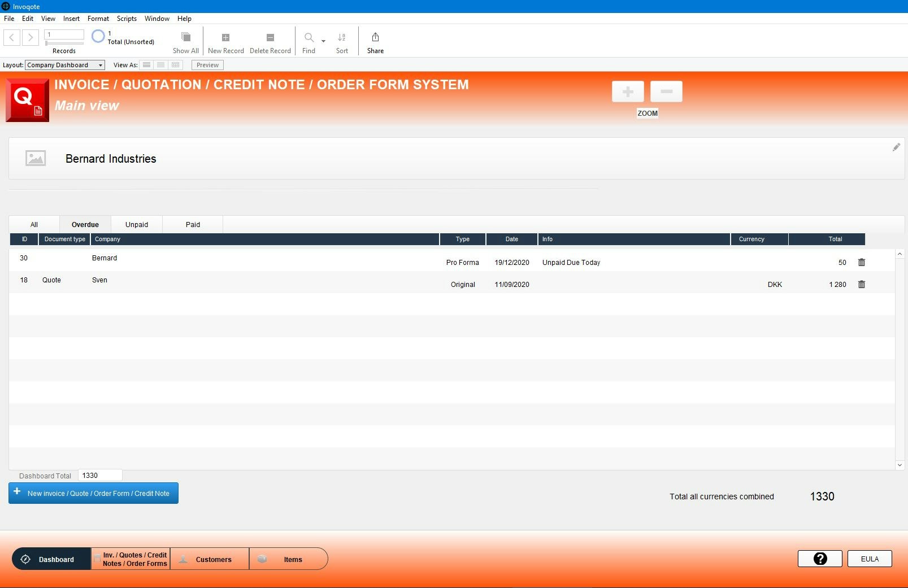Open the Edit menu
The image size is (908, 588).
pos(28,19)
